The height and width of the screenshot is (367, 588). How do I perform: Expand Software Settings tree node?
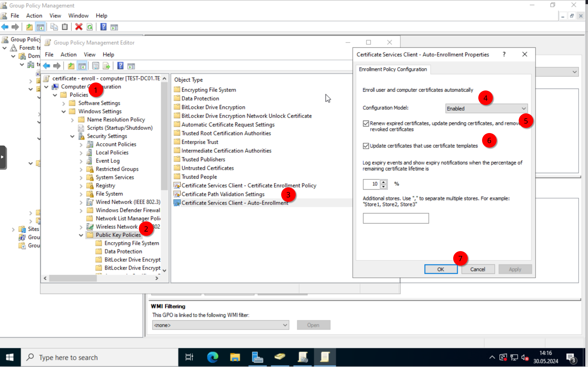click(64, 103)
